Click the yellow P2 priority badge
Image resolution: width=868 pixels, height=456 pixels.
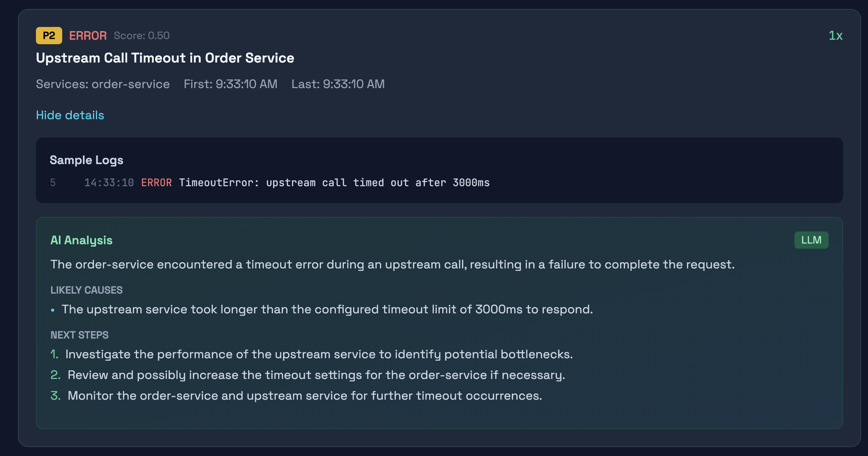pos(49,36)
